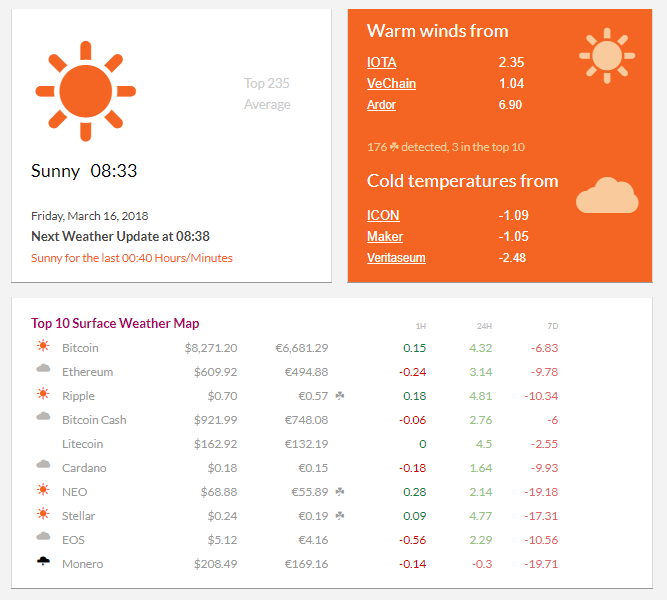Click EOS's -0.56 hourly value
The image size is (667, 600).
click(413, 540)
